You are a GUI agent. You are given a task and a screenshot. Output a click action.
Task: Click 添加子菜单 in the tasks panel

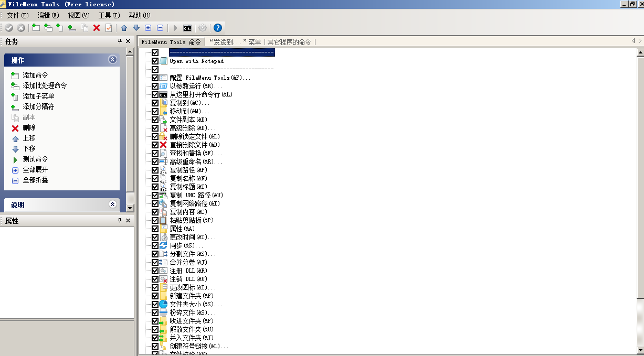click(x=38, y=96)
